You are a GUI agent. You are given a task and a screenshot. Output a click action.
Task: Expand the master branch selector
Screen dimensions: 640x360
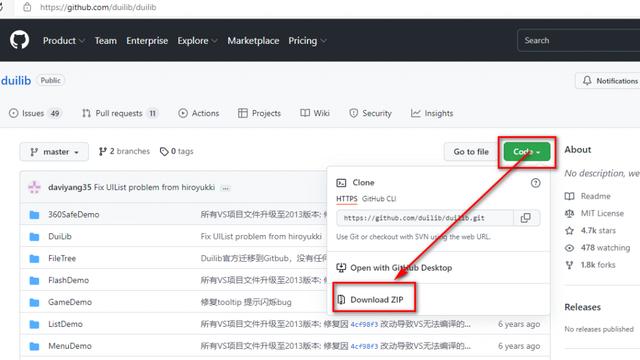pyautogui.click(x=54, y=152)
